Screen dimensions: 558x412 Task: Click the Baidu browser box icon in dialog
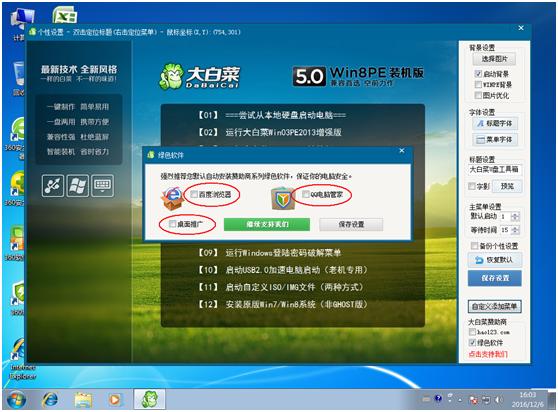click(x=172, y=198)
